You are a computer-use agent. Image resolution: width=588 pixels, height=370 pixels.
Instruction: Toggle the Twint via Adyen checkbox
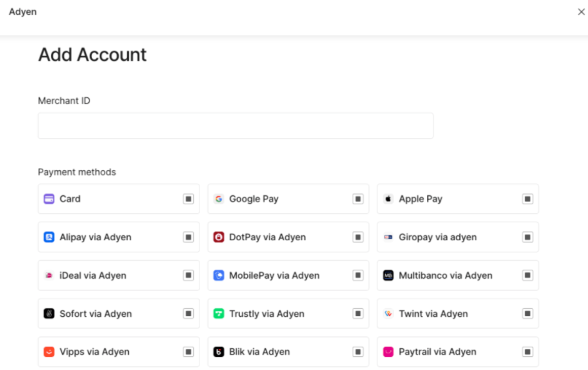click(528, 314)
